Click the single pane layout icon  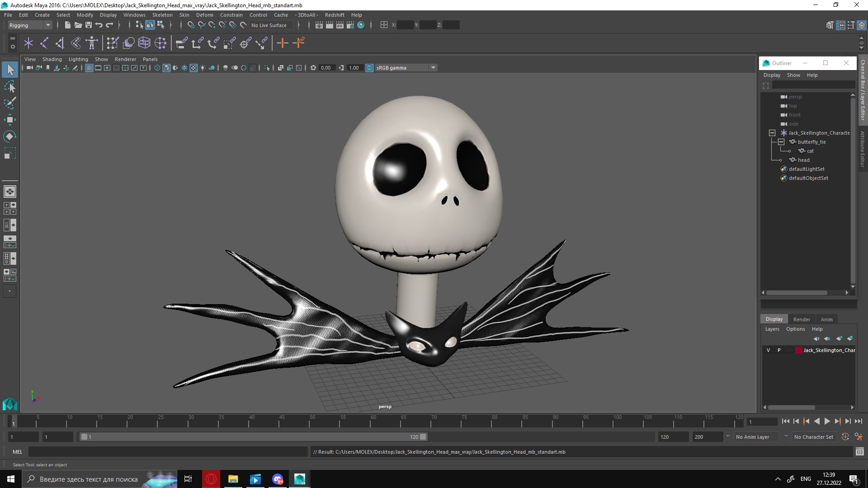(x=10, y=192)
